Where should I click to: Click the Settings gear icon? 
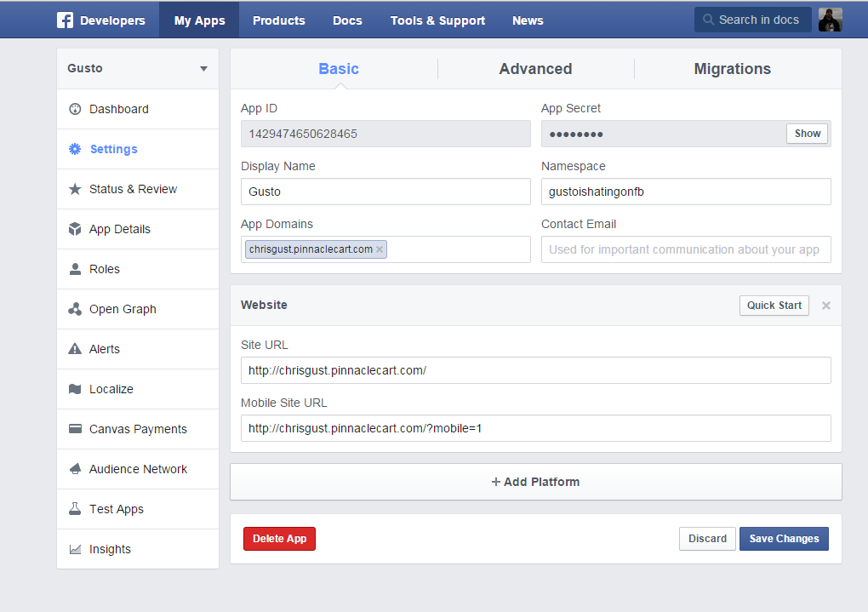pos(75,149)
